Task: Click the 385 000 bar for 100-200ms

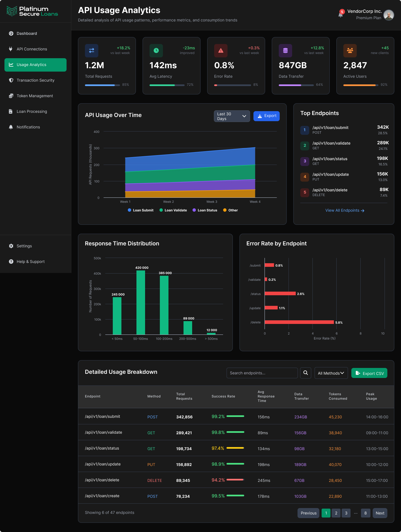Action: pyautogui.click(x=164, y=305)
